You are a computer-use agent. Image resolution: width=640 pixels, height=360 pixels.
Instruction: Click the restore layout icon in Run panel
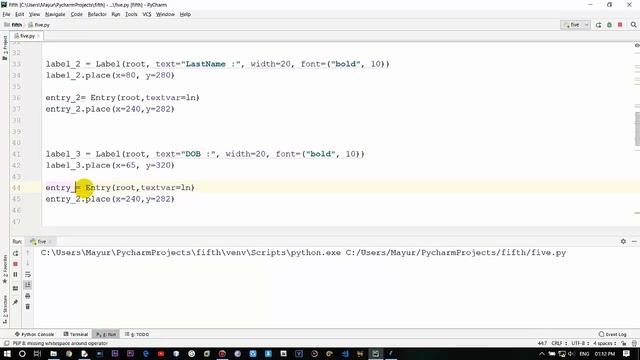point(16,289)
